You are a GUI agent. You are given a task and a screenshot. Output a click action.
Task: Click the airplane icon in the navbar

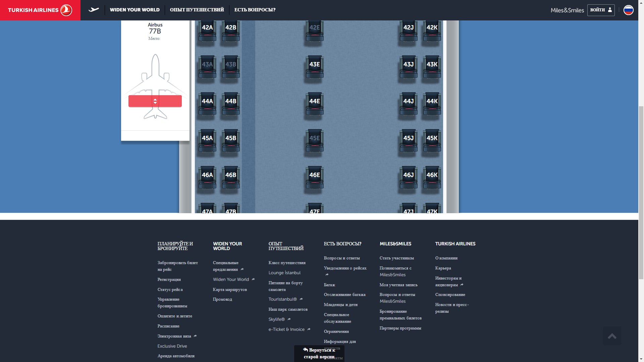click(94, 10)
